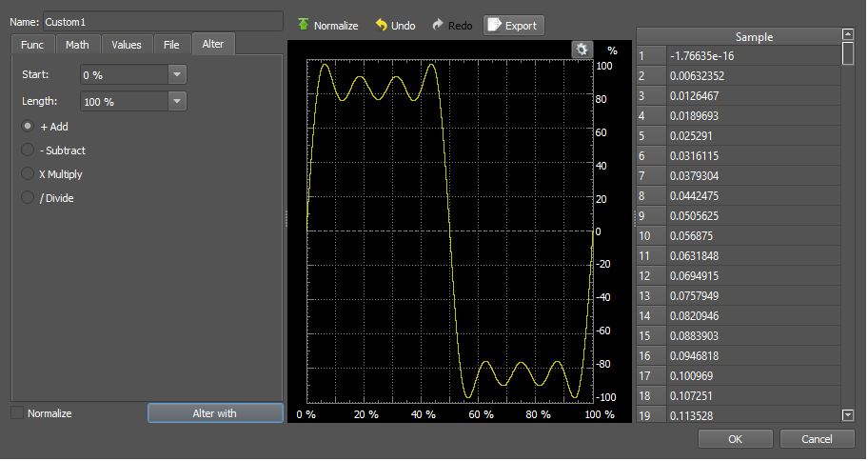Select the - Subtract radio option
Viewport: 868px width, 461px height.
point(28,150)
